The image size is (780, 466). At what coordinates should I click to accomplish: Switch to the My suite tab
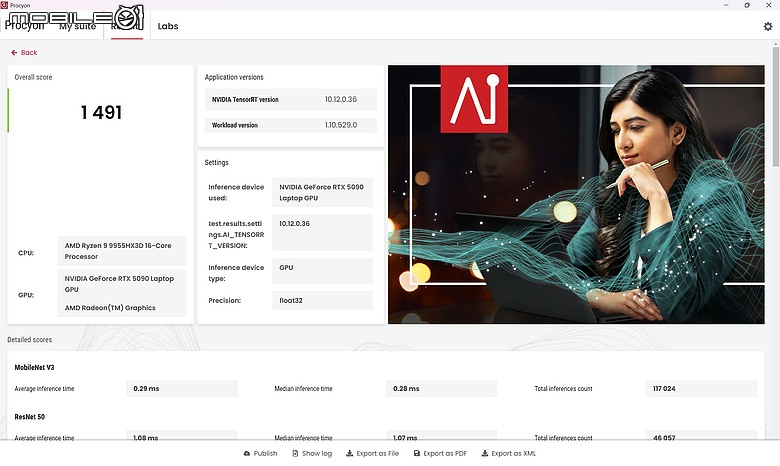click(78, 26)
